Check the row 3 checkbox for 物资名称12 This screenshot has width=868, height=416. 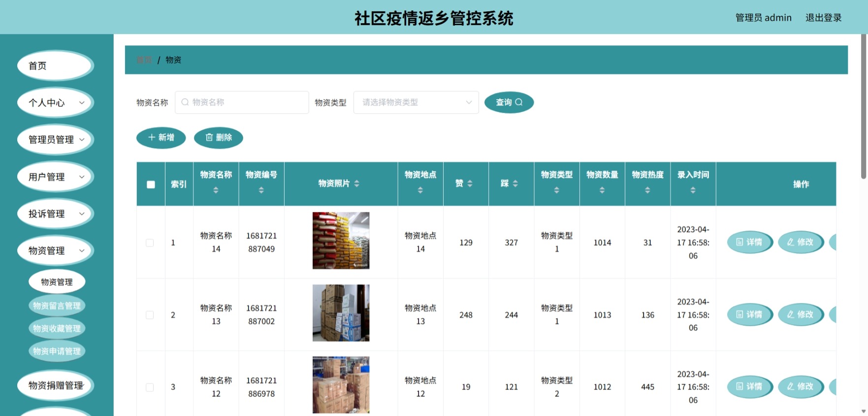[150, 387]
